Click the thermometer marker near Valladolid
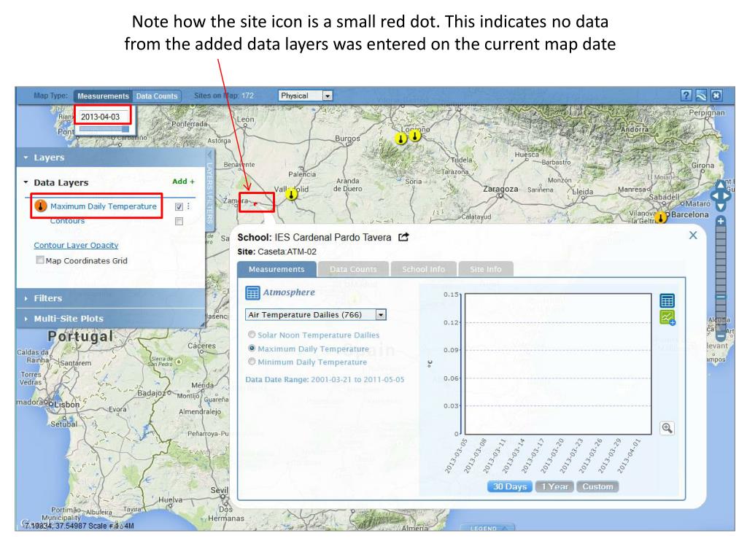Viewport: 747px width, 560px height. click(x=291, y=194)
